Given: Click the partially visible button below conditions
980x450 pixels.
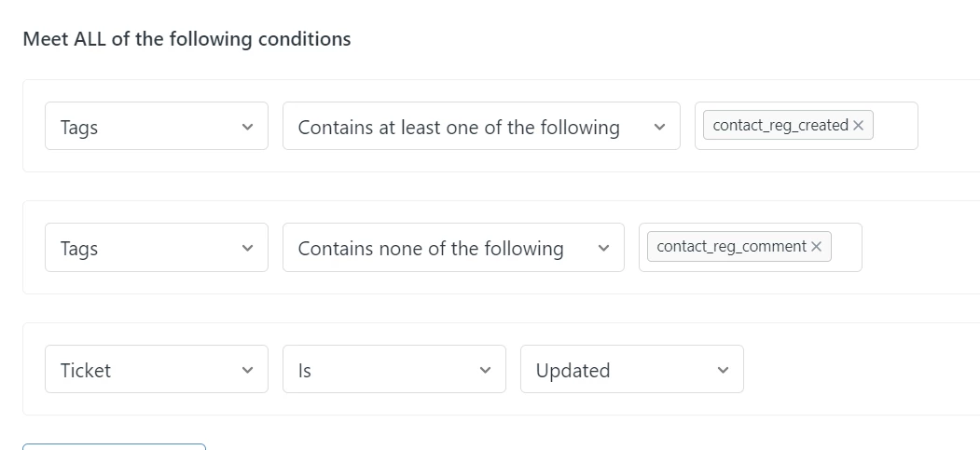Looking at the screenshot, I should pyautogui.click(x=114, y=446).
